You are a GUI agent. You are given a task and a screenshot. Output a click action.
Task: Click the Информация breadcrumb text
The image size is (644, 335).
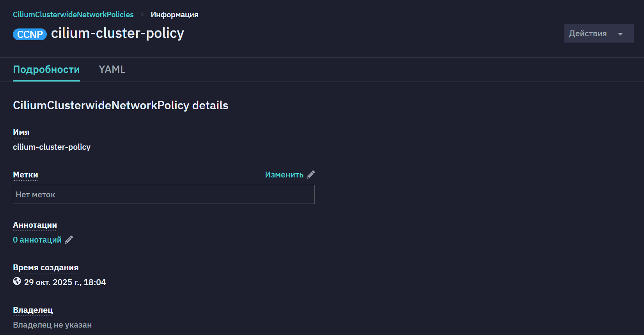[x=174, y=14]
